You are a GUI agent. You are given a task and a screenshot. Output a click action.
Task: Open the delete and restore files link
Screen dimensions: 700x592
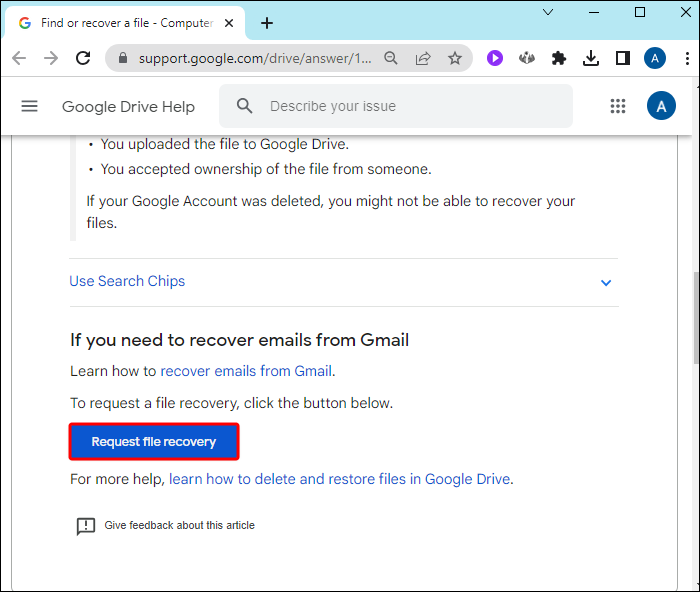pyautogui.click(x=340, y=479)
